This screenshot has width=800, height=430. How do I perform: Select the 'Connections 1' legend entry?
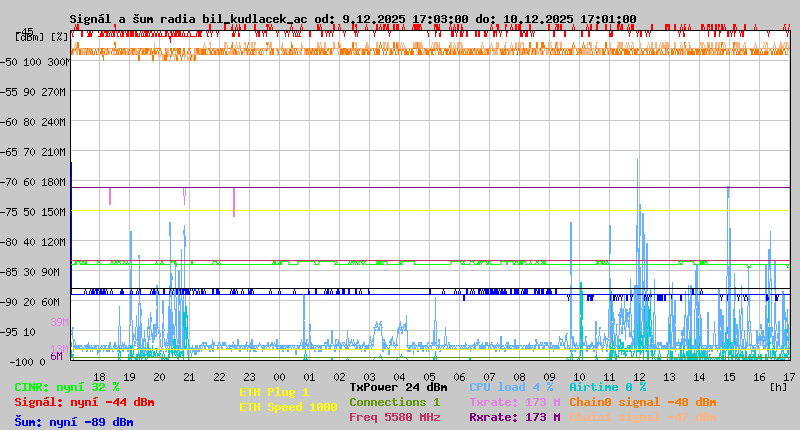coord(394,402)
